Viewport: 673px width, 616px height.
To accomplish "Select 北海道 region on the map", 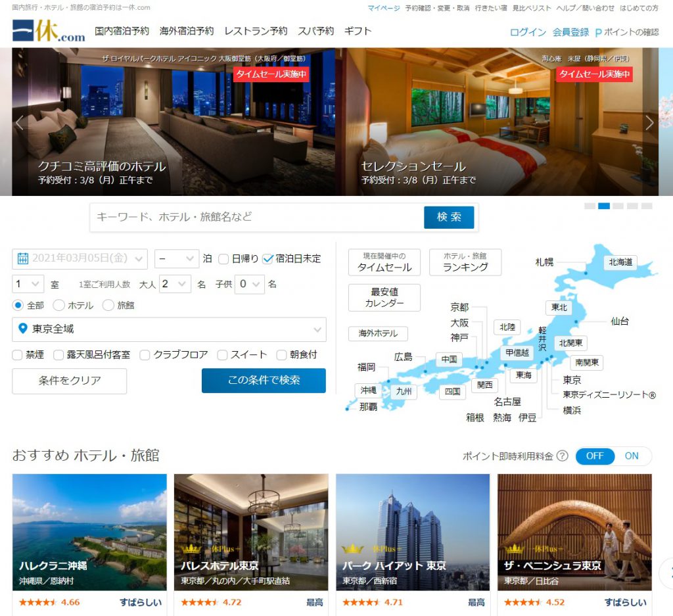I will [x=620, y=262].
